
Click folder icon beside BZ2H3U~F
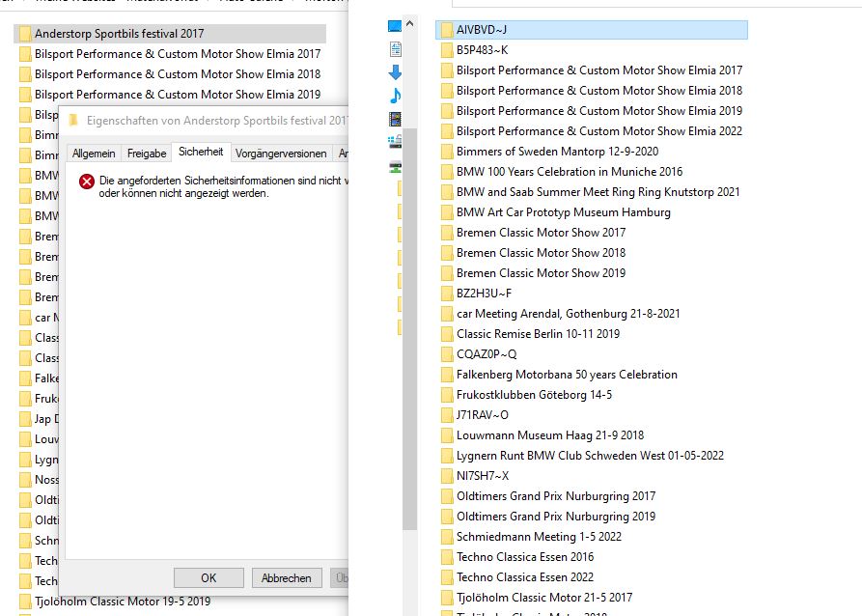447,294
